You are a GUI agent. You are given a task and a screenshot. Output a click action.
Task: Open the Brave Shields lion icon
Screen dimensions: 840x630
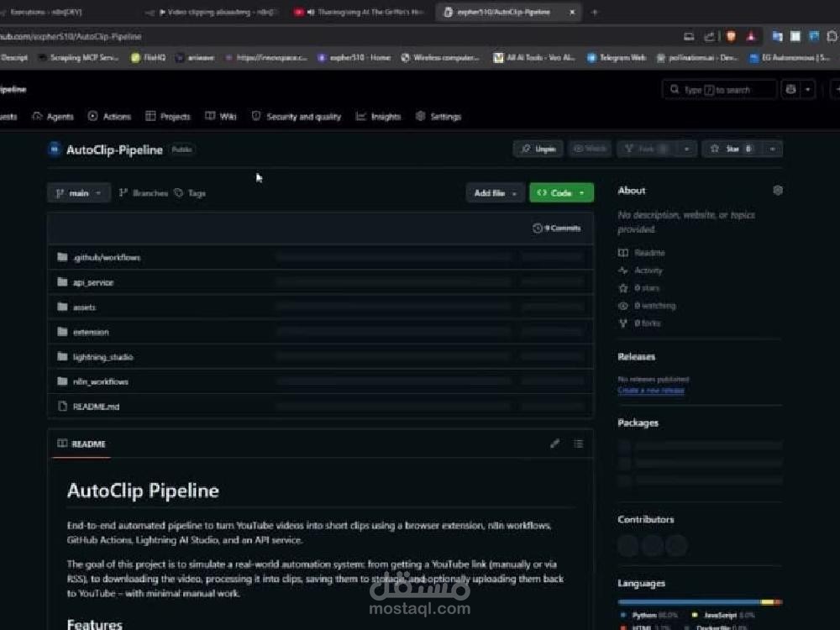731,36
